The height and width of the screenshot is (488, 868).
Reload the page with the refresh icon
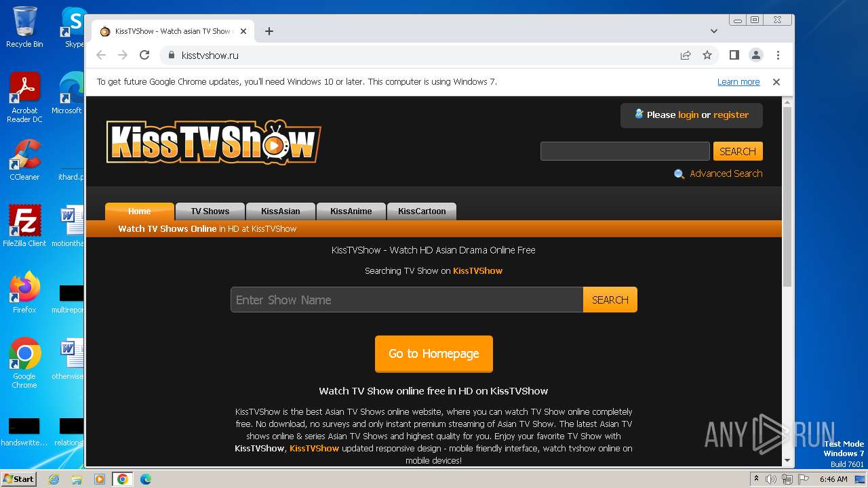144,55
